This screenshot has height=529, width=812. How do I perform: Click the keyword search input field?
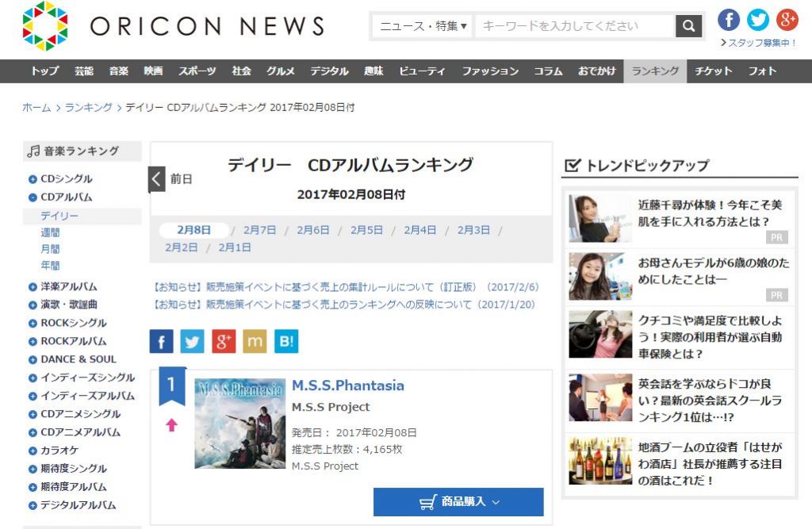575,26
